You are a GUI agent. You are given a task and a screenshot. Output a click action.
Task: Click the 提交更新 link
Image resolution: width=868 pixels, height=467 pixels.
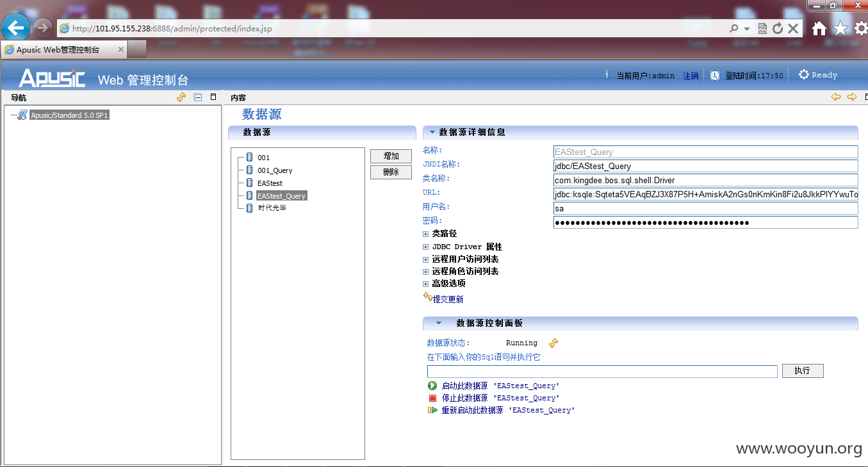pos(448,299)
